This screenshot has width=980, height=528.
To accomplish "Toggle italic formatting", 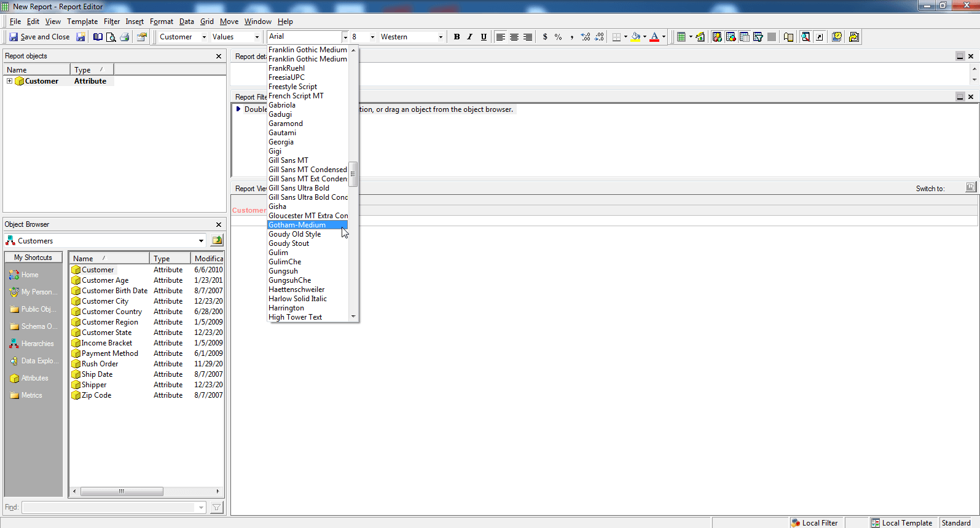I will point(470,37).
